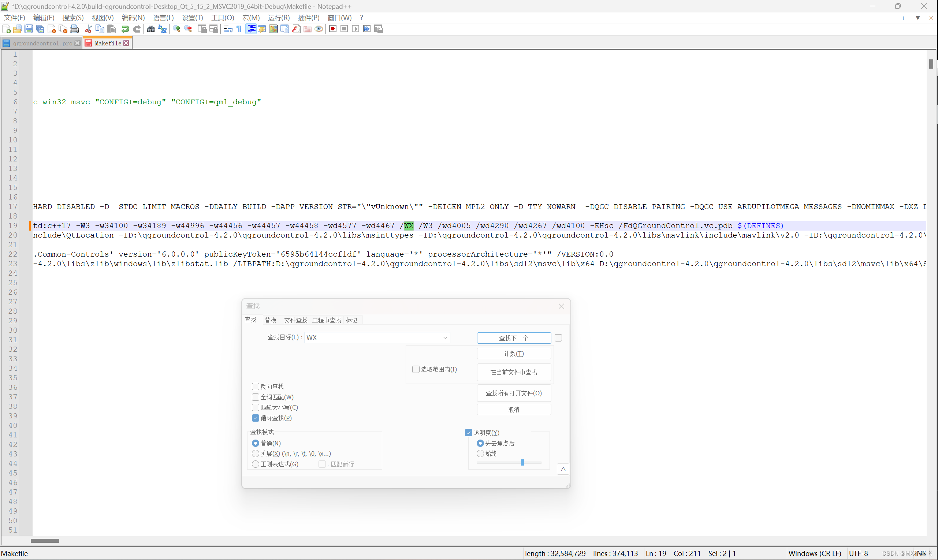Click the Undo green arrow icon
938x560 pixels.
[125, 29]
